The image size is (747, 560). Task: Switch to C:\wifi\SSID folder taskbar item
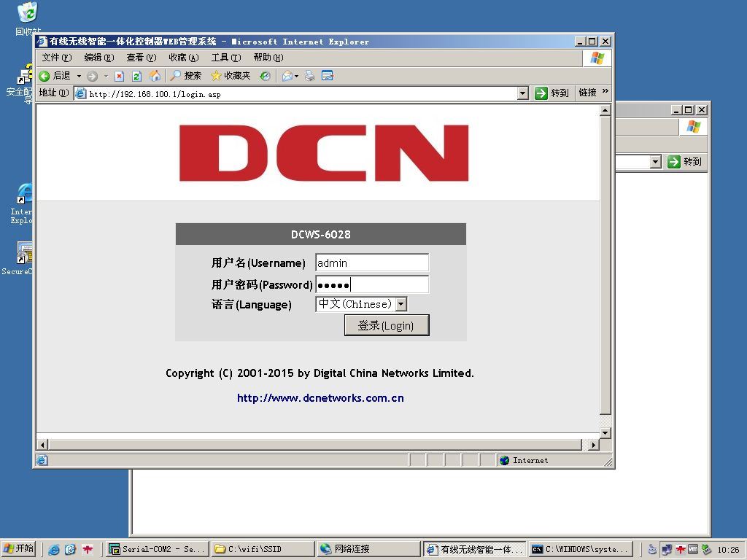pyautogui.click(x=263, y=549)
